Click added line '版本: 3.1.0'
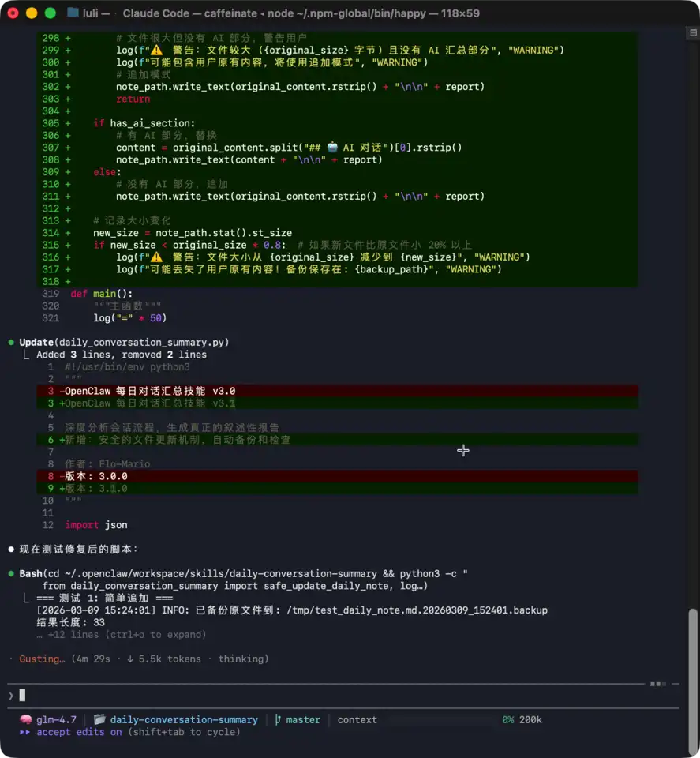 (337, 488)
